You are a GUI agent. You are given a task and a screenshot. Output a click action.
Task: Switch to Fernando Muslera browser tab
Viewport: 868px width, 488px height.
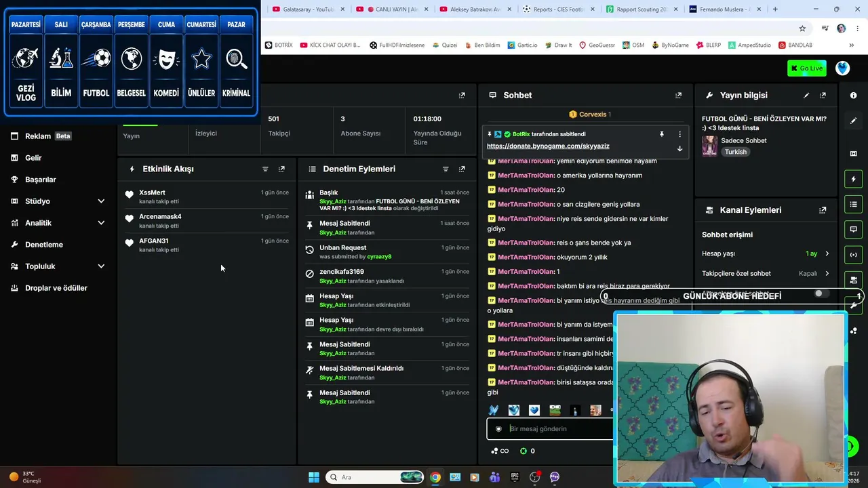(x=726, y=9)
